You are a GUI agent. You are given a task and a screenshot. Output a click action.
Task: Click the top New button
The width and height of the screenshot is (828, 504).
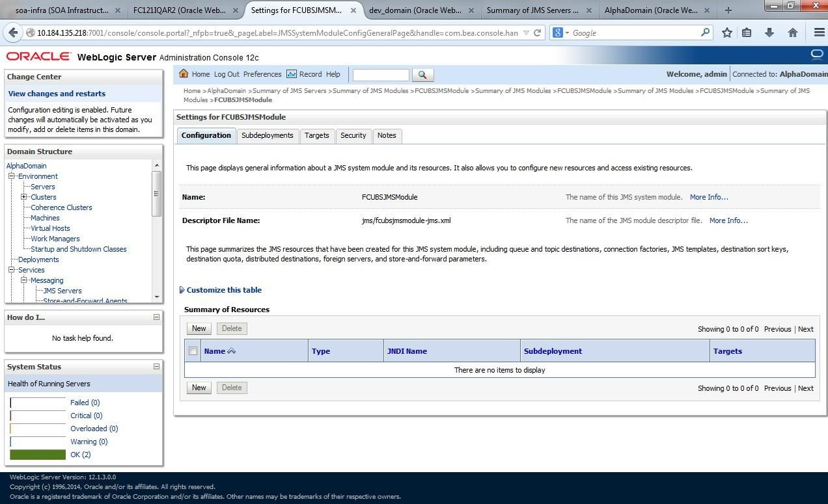pos(199,328)
